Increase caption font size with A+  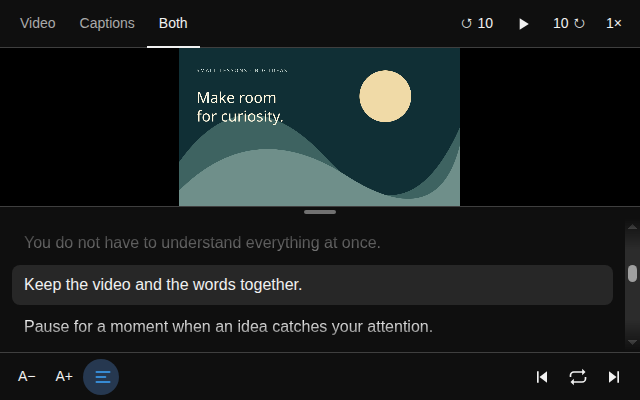tap(64, 376)
